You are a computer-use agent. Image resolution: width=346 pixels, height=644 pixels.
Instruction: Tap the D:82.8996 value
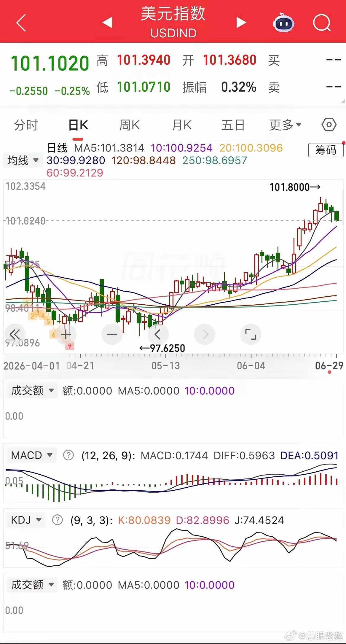click(203, 520)
